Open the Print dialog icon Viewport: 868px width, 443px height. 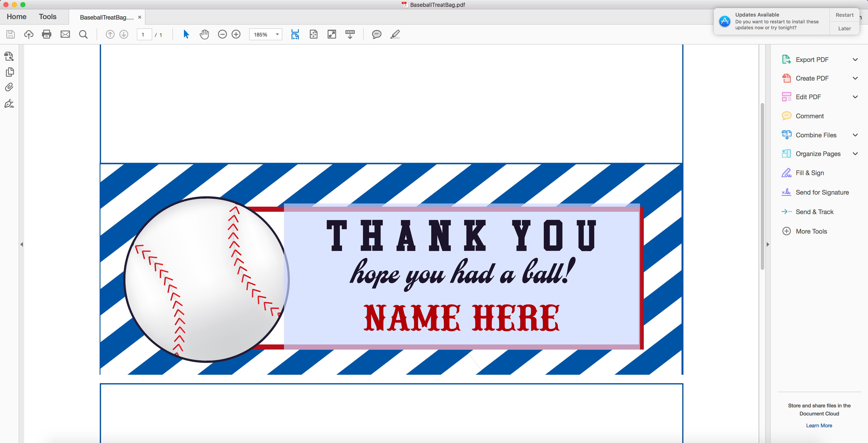pyautogui.click(x=46, y=34)
